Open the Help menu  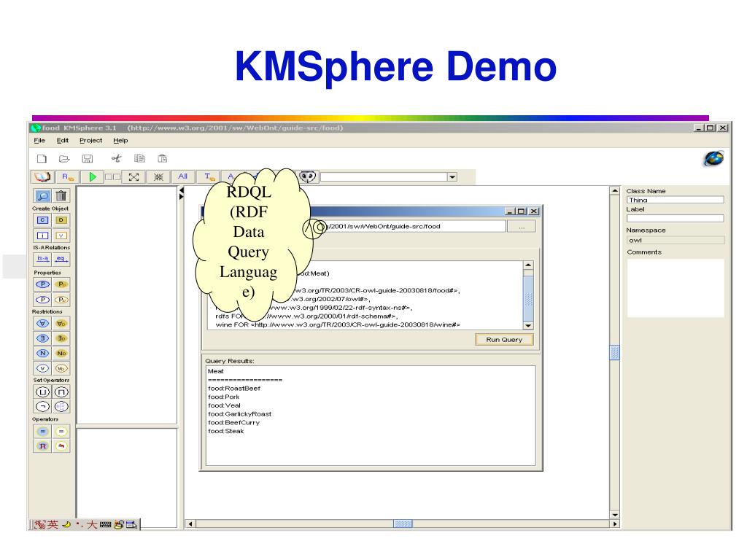120,141
